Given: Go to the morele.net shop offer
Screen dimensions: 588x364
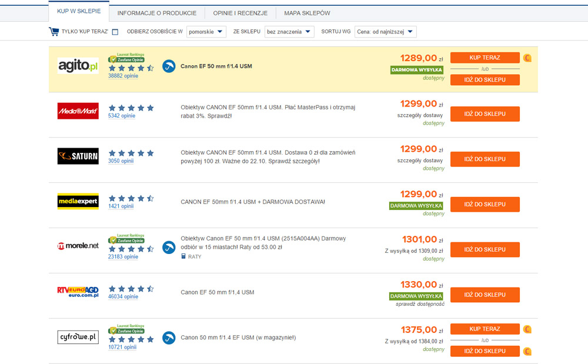Looking at the screenshot, I should [485, 250].
